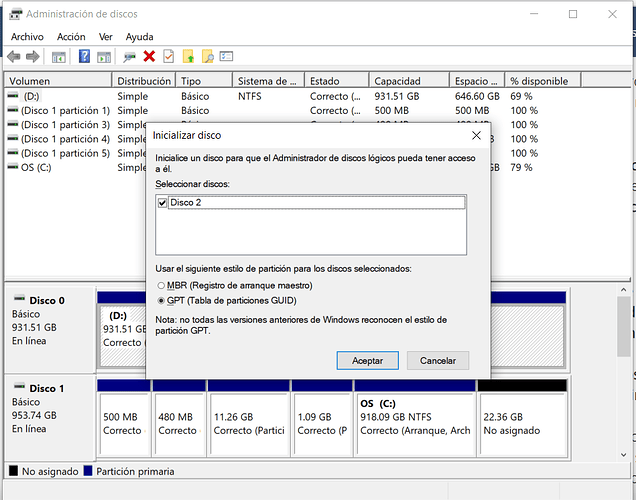Sort by the Volumen column header
This screenshot has height=500, width=636.
(58, 81)
